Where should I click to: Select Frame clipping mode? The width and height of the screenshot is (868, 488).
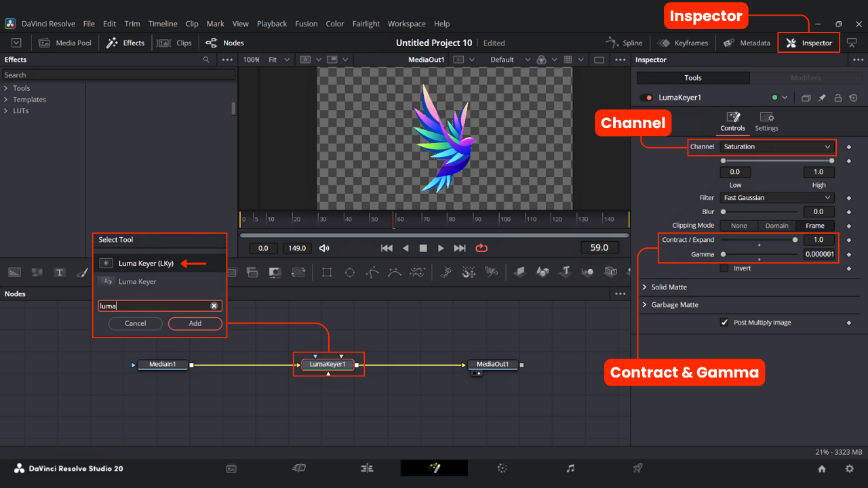coord(814,226)
